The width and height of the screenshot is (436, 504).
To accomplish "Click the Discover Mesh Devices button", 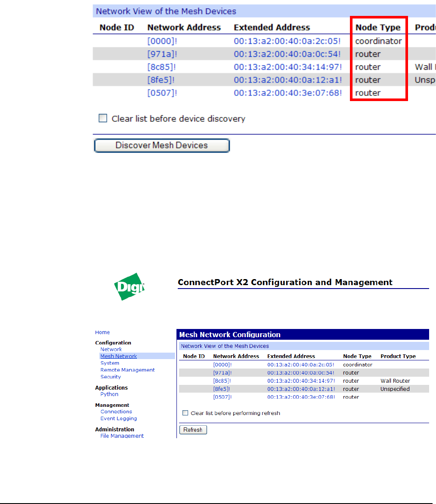I will (162, 145).
